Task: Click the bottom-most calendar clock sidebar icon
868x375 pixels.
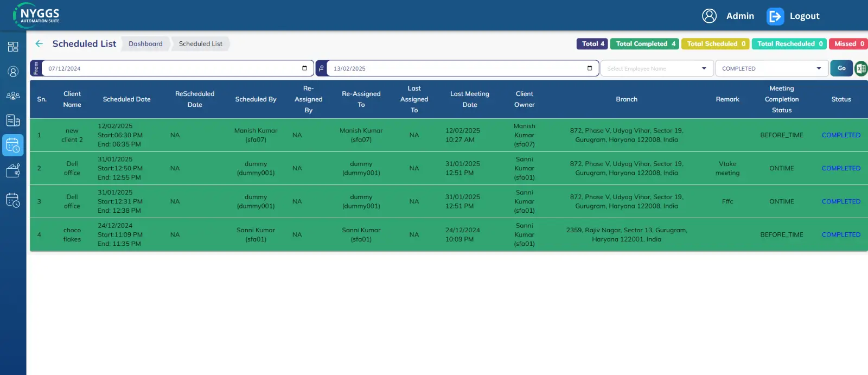Action: coord(13,200)
